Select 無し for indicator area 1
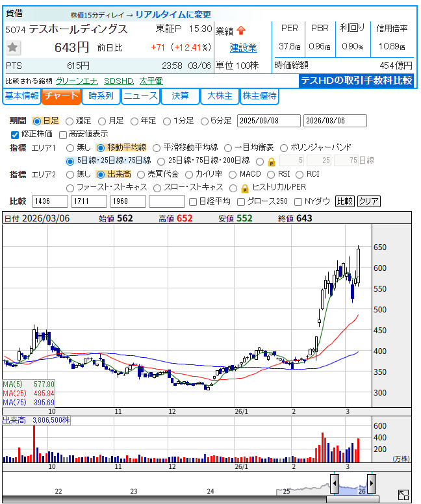The width and height of the screenshot is (421, 504). (70, 148)
